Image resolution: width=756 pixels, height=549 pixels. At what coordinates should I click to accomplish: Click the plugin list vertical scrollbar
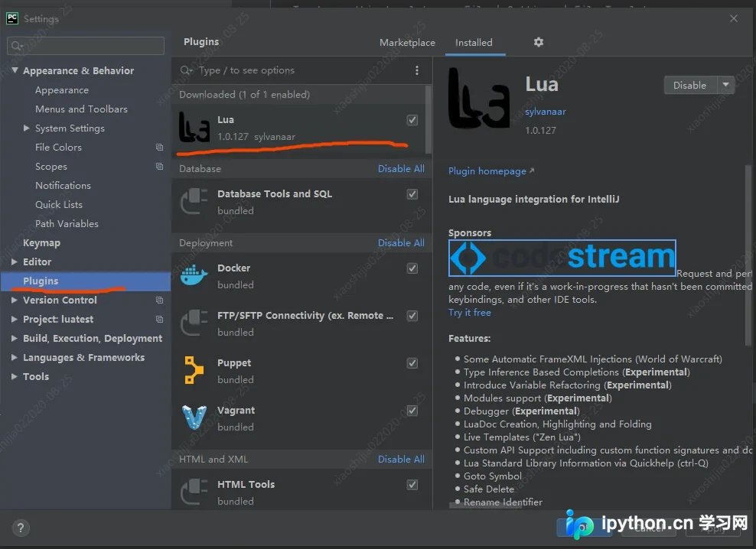coord(429,119)
